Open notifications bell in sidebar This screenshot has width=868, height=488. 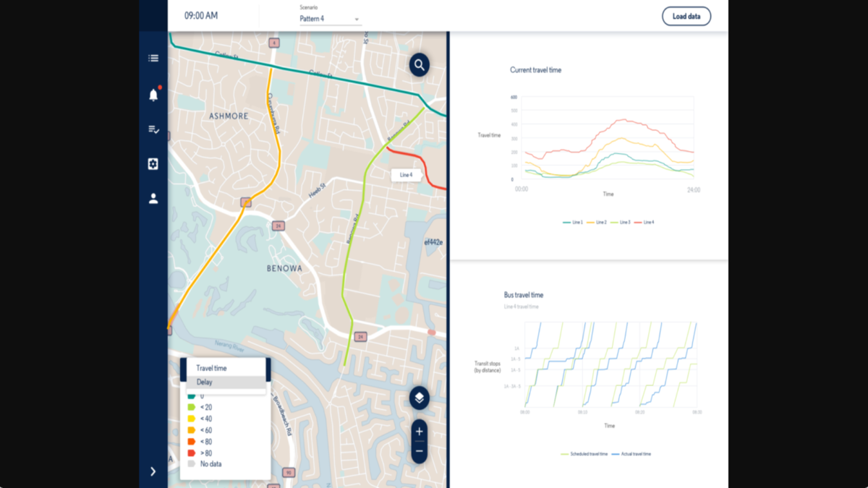tap(153, 95)
